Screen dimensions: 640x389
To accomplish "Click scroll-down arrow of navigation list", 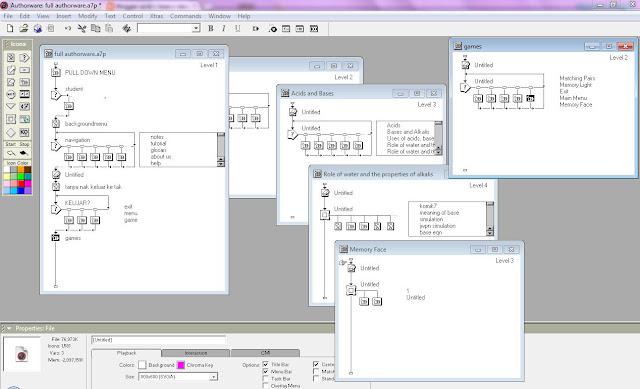I will [x=221, y=164].
